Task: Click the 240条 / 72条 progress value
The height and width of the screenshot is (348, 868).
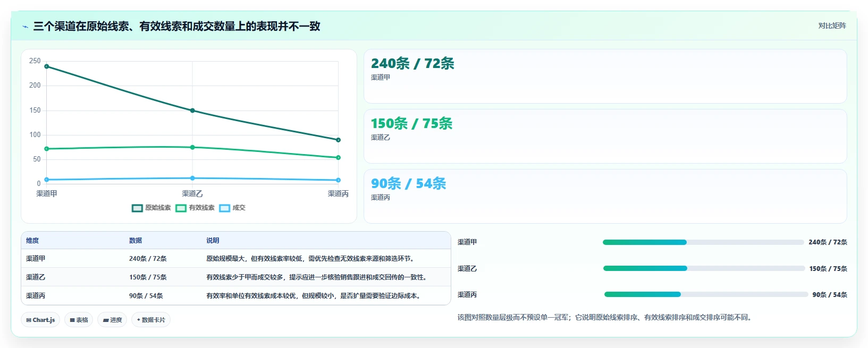Action: (x=828, y=242)
